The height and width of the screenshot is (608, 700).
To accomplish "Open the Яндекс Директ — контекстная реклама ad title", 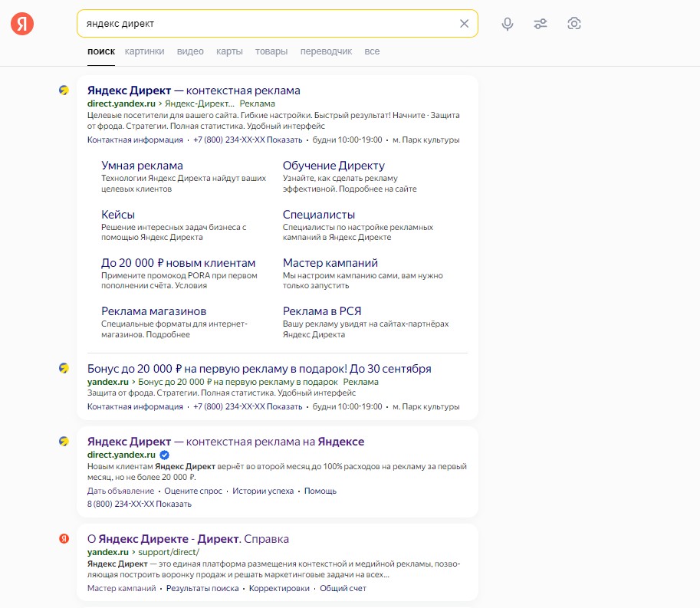I will pos(194,90).
